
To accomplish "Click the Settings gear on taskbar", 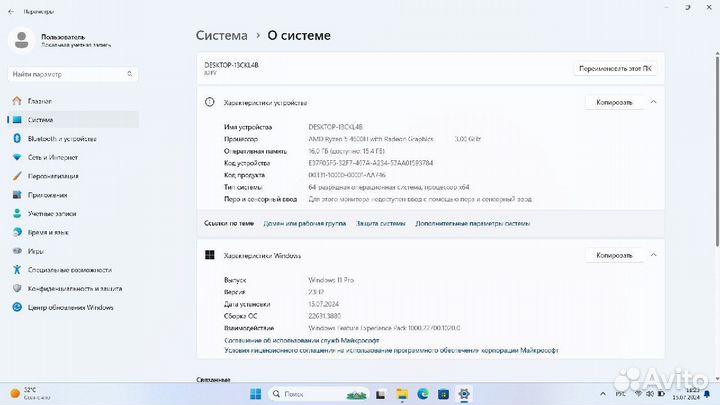I will (x=464, y=394).
